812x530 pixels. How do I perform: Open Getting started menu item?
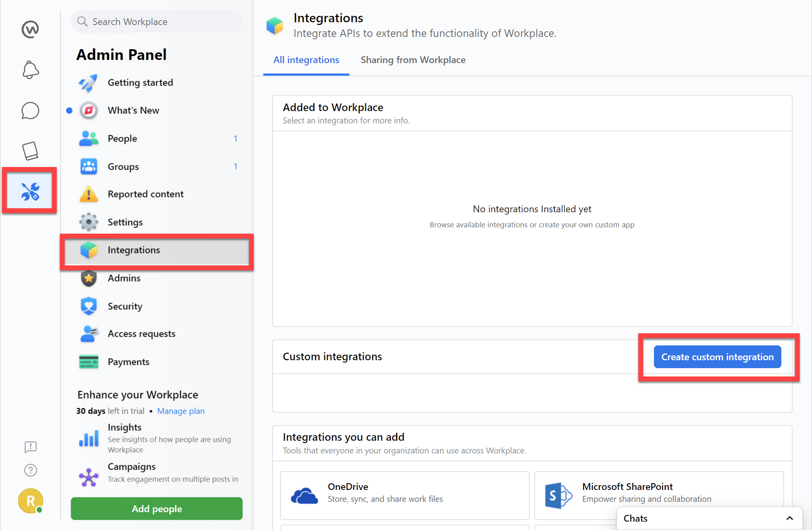click(157, 83)
